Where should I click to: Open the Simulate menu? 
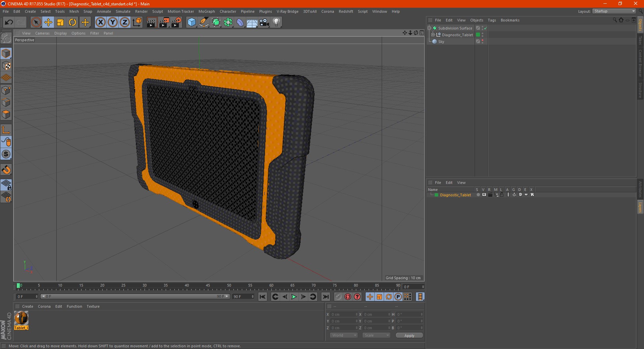(x=123, y=11)
